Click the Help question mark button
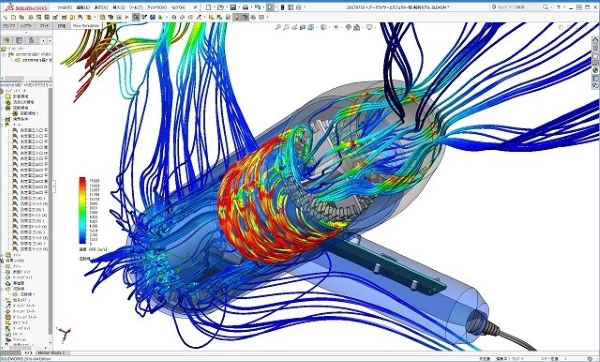 point(558,7)
